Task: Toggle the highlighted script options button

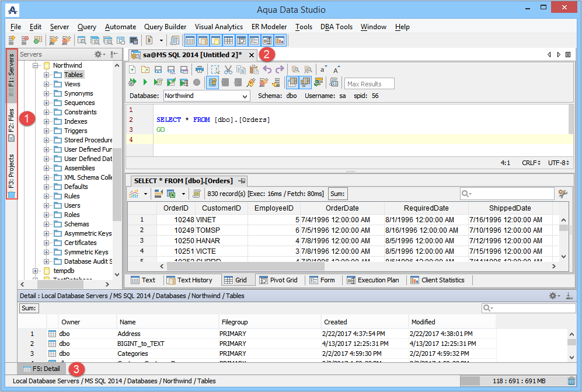Action: coord(212,82)
